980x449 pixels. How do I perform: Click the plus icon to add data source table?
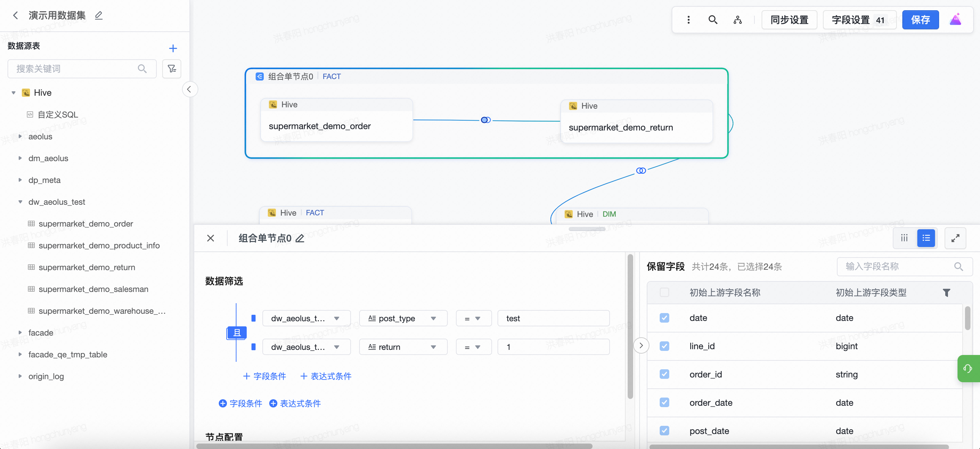(x=173, y=48)
